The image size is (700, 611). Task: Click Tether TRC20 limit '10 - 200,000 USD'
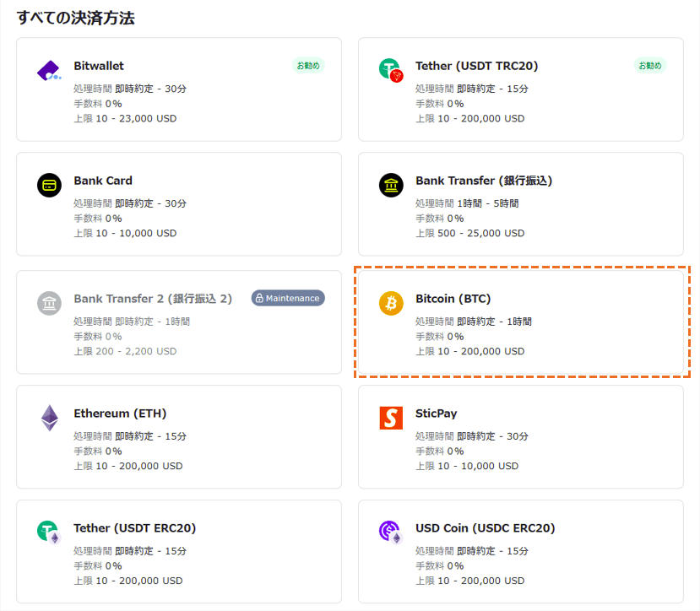(x=481, y=118)
